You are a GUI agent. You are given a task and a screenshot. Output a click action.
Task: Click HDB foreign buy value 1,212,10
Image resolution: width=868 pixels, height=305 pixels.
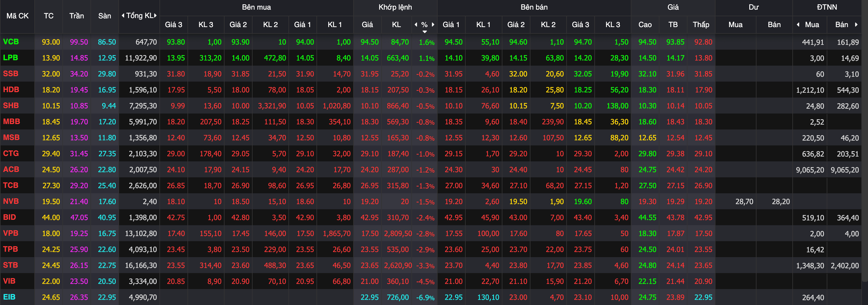810,90
